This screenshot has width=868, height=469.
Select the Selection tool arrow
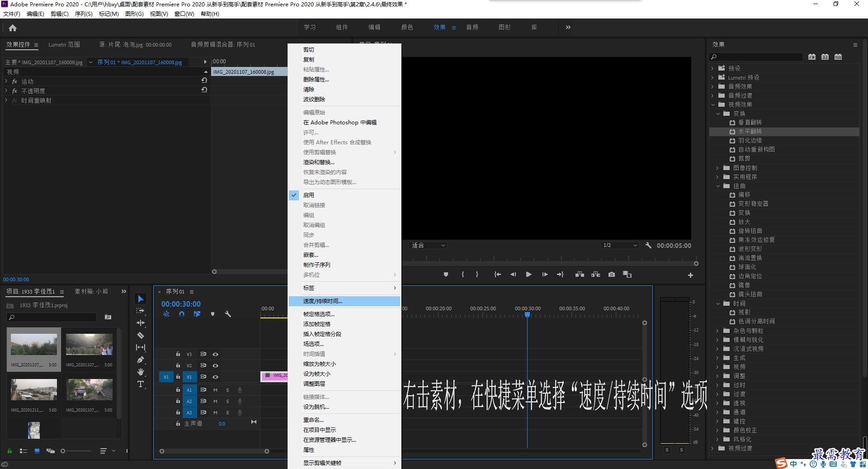[x=141, y=299]
